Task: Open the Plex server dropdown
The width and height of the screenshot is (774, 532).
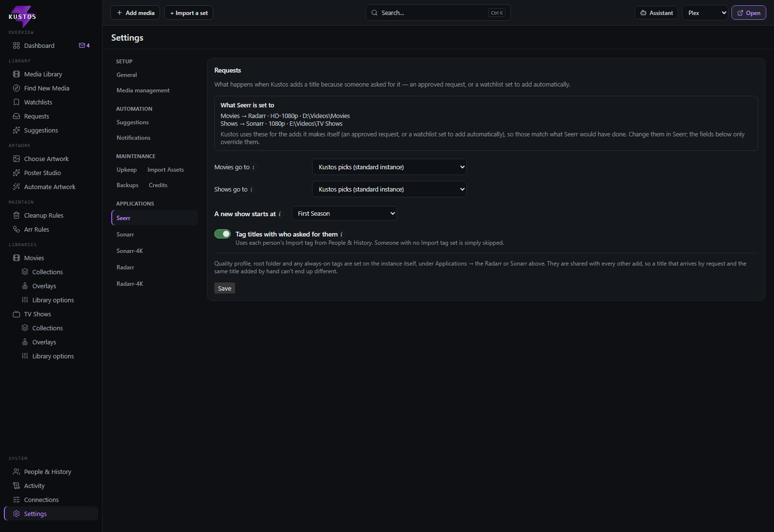Action: pos(705,13)
